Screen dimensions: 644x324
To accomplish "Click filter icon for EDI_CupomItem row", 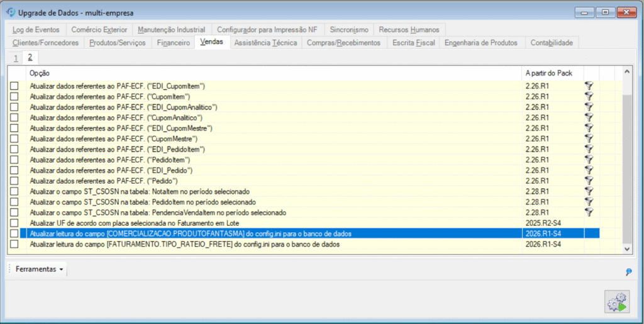I will [589, 86].
